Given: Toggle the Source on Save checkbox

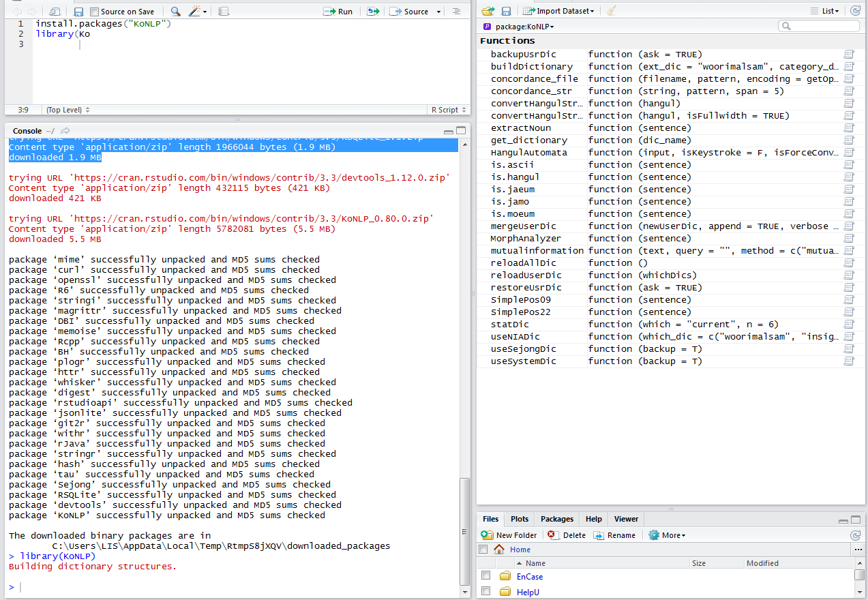Looking at the screenshot, I should point(95,12).
